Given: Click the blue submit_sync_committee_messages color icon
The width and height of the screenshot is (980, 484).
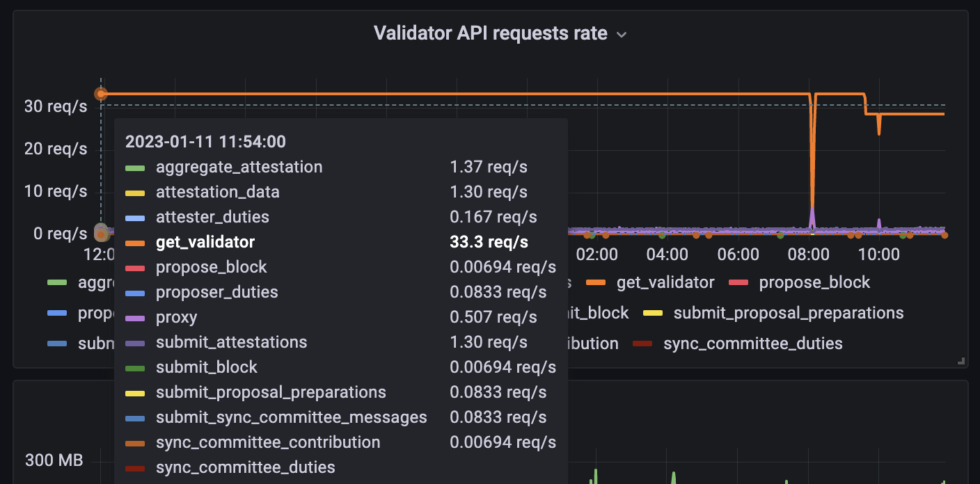Looking at the screenshot, I should point(134,417).
